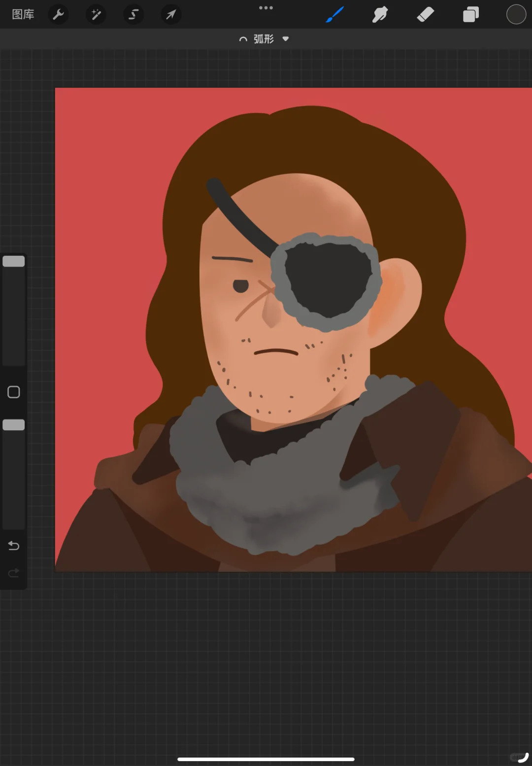Activate the Selection tool (S icon)
The height and width of the screenshot is (766, 532).
pos(133,14)
